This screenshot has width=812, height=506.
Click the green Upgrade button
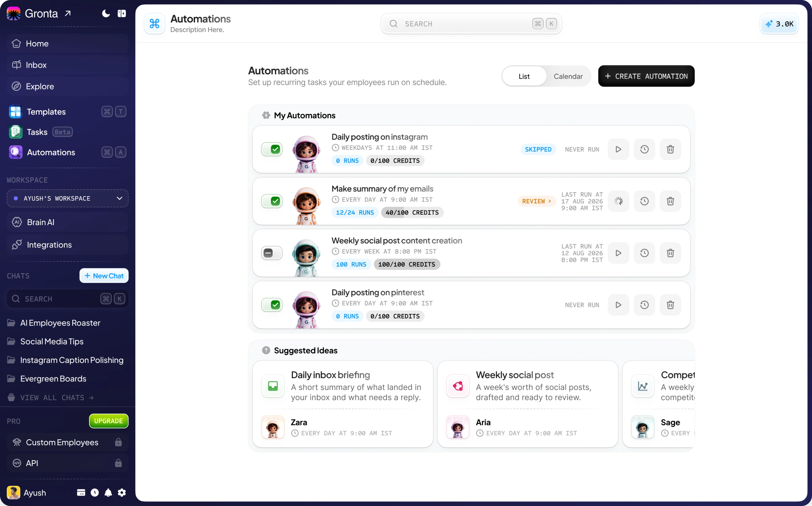pyautogui.click(x=108, y=421)
